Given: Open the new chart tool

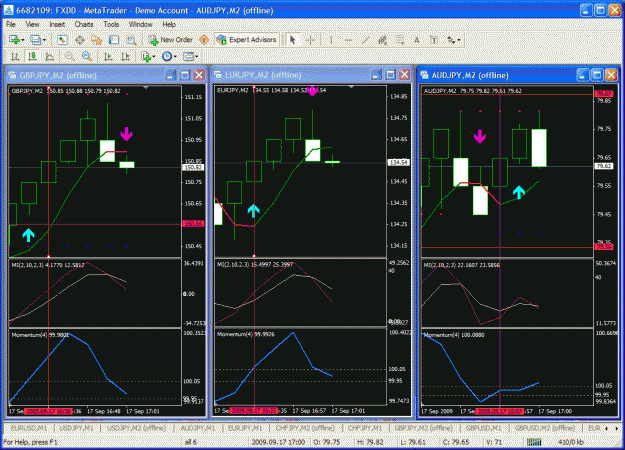Looking at the screenshot, I should (15, 40).
